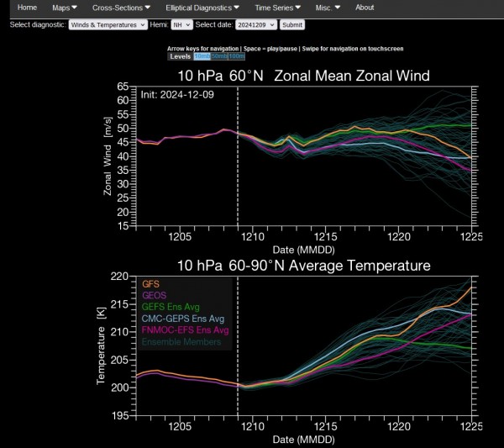Expand the date dropdown showing 20241209

(x=256, y=24)
